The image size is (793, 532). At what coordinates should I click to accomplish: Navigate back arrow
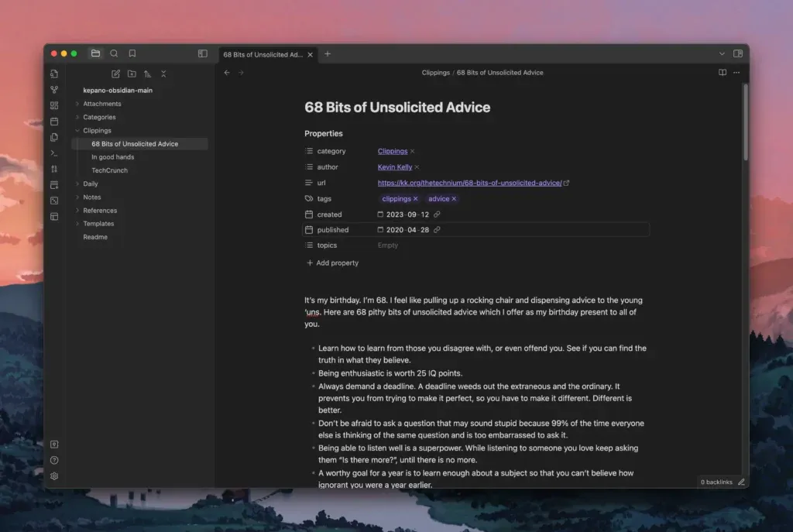(x=227, y=73)
